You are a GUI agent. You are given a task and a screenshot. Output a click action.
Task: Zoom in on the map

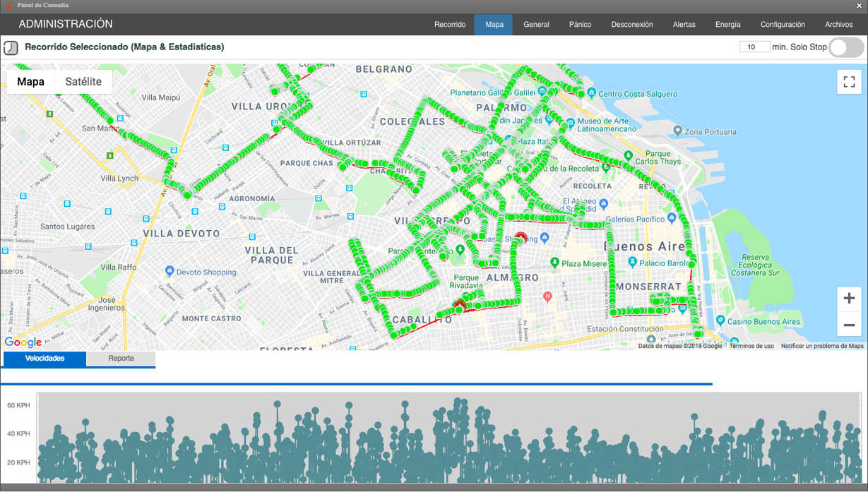click(849, 298)
